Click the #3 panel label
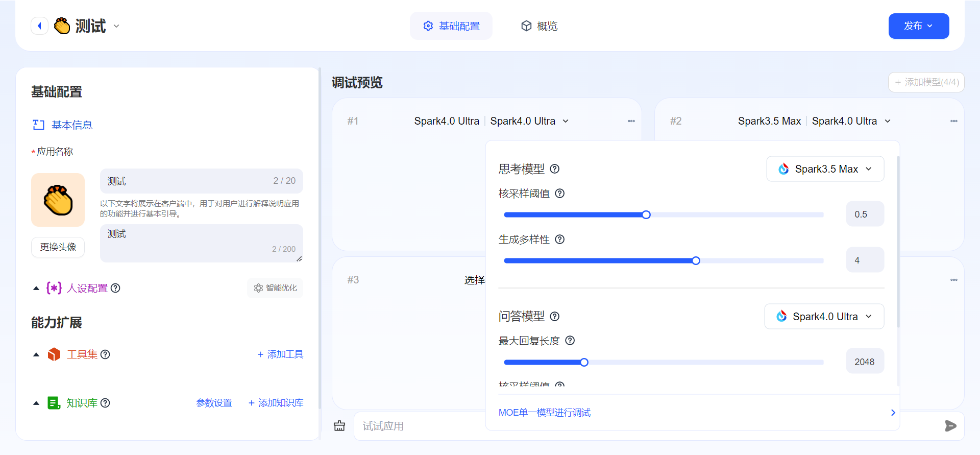Image resolution: width=980 pixels, height=455 pixels. coord(353,280)
